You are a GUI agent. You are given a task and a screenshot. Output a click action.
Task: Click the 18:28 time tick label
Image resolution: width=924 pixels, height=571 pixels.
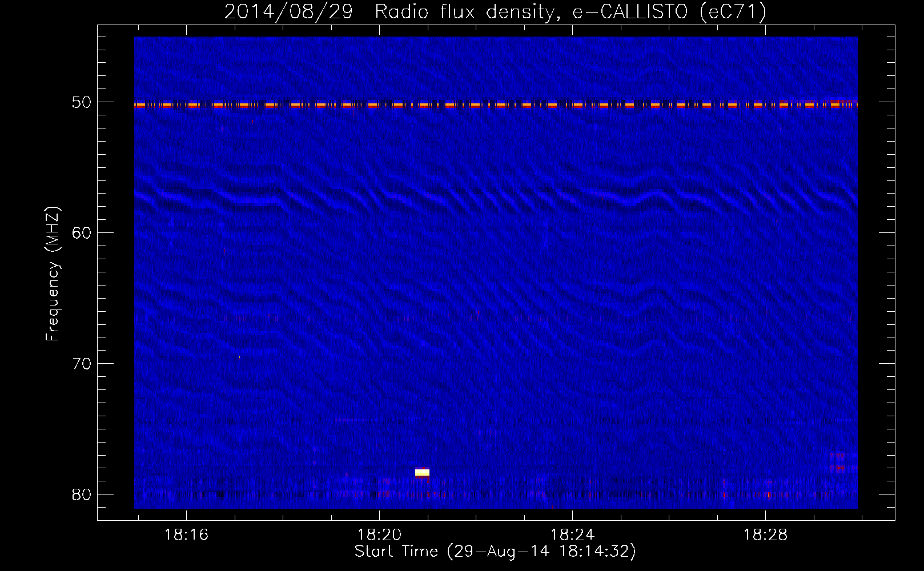tap(765, 535)
